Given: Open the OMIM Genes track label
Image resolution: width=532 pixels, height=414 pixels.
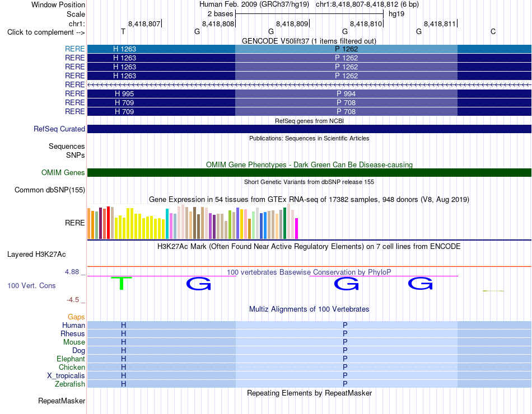Looking at the screenshot, I should point(63,172).
